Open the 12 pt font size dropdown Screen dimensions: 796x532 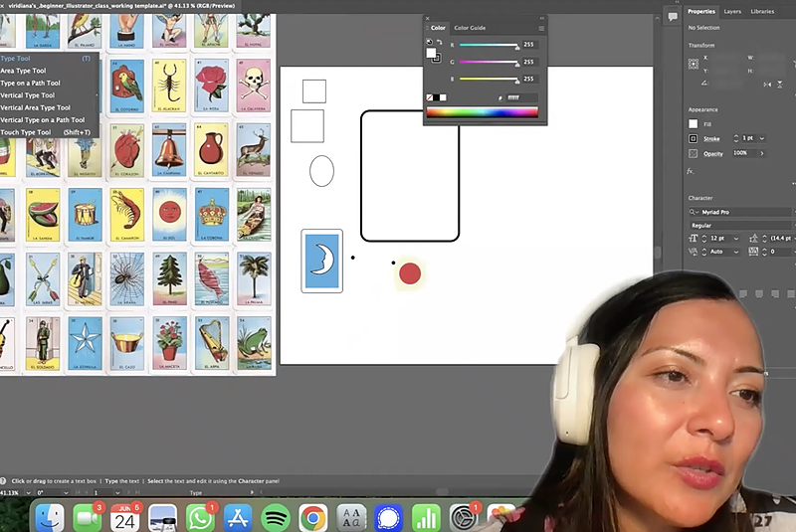736,239
